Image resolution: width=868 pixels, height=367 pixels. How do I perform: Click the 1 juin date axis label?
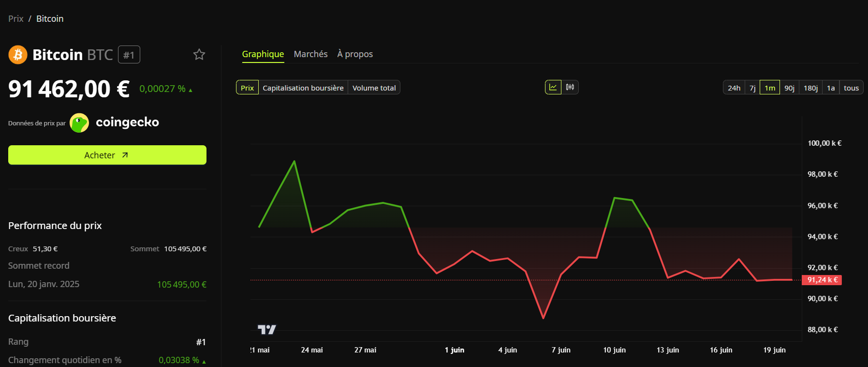point(455,350)
